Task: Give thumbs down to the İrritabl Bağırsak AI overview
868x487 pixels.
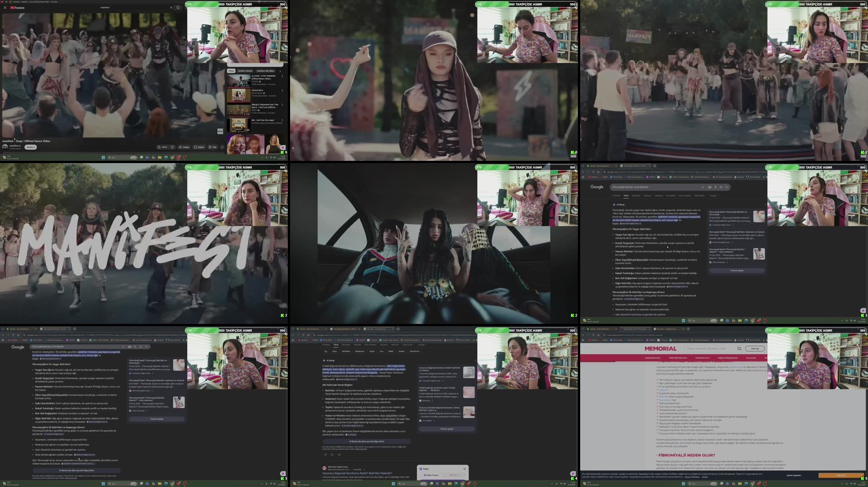Action: point(339,454)
